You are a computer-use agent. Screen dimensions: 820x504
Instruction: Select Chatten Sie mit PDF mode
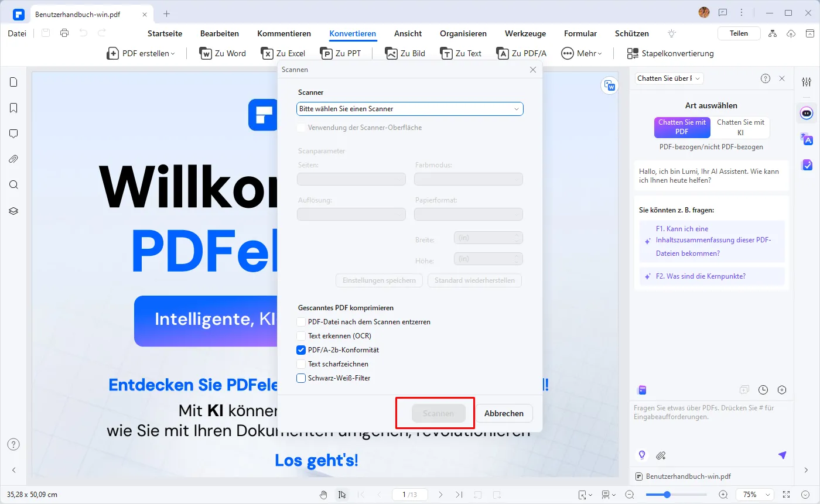click(x=682, y=127)
